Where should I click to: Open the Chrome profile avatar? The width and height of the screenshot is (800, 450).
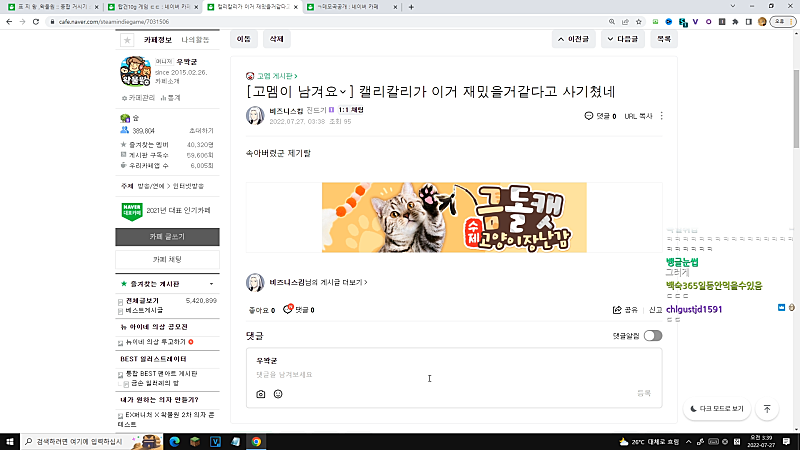coord(762,22)
